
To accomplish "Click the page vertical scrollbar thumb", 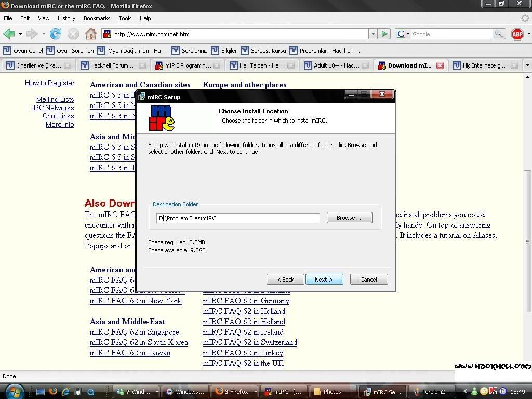I will pyautogui.click(x=527, y=241).
